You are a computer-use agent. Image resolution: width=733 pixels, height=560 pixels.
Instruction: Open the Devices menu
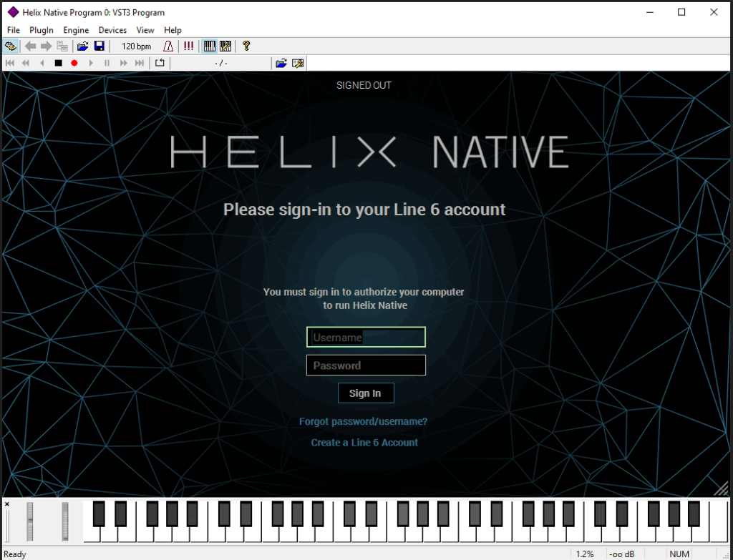click(112, 30)
